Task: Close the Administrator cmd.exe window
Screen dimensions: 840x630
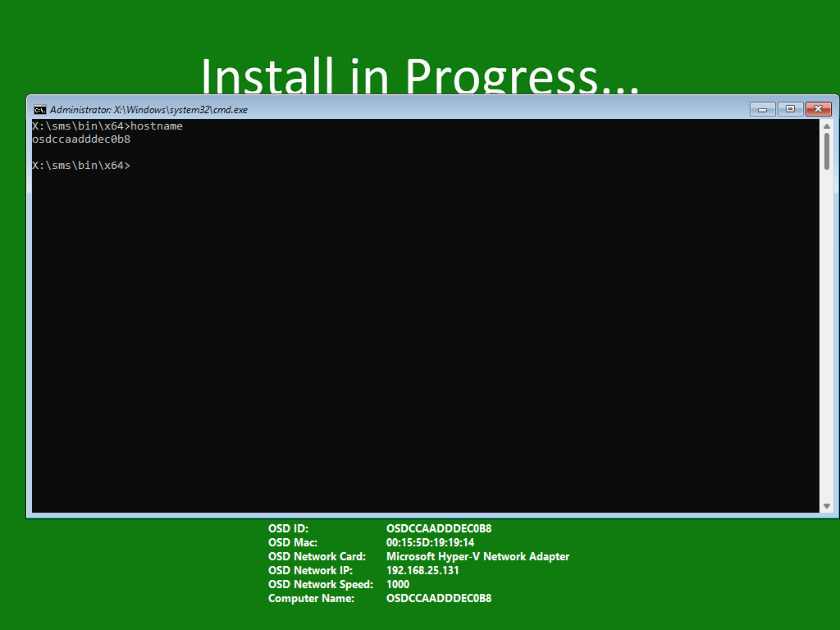Action: click(818, 109)
